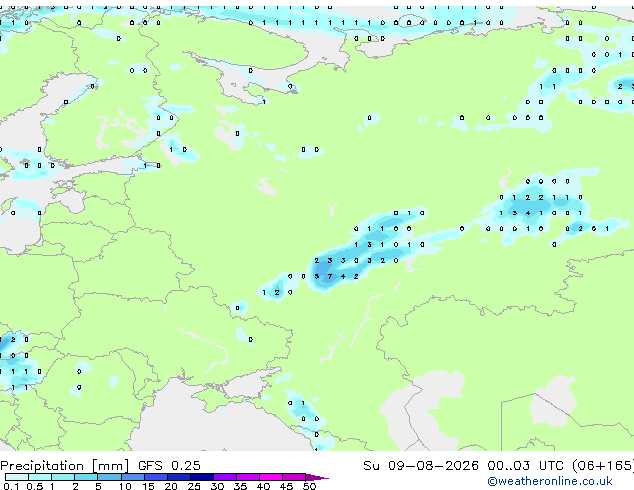This screenshot has height=490, width=634.
Task: Click the '45' legend scale label
Action: 286,486
